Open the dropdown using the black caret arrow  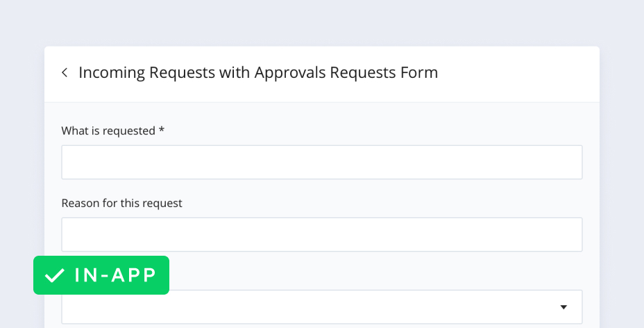563,307
